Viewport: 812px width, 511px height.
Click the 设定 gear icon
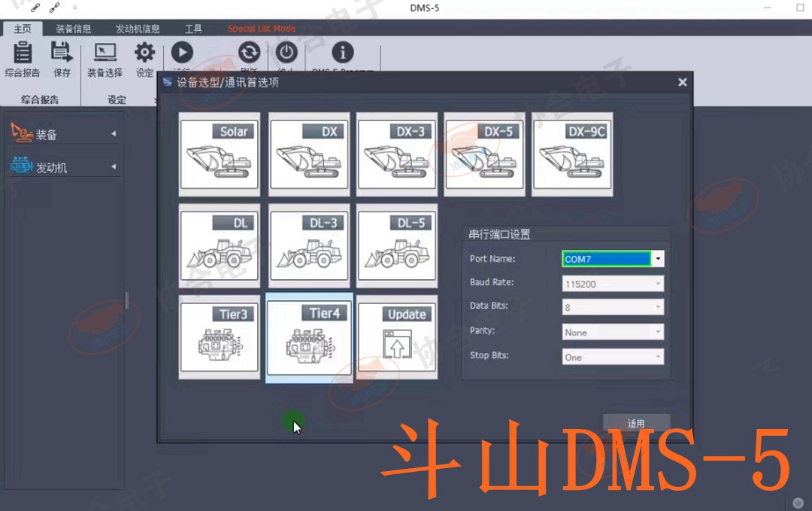(x=144, y=53)
